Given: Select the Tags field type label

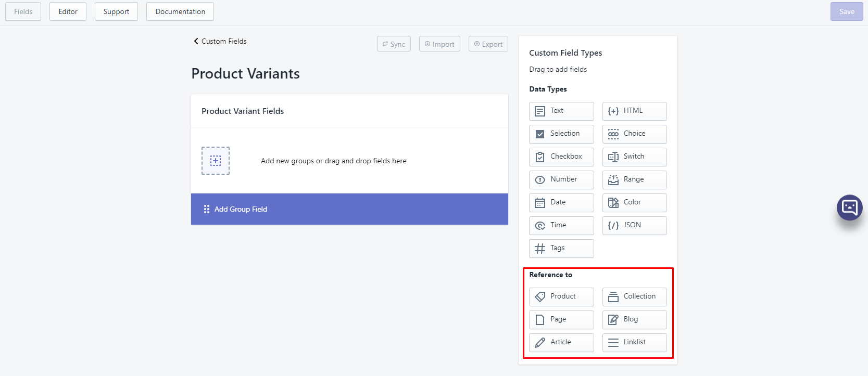Looking at the screenshot, I should [x=557, y=248].
